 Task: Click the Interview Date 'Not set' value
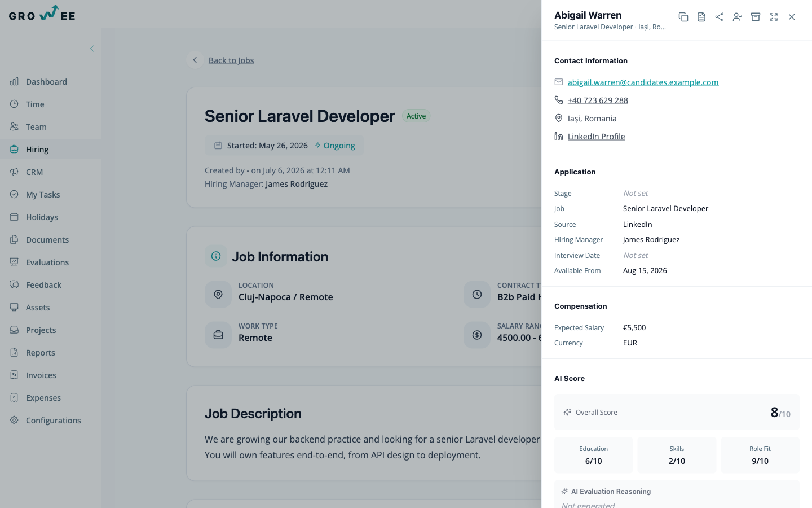point(636,255)
